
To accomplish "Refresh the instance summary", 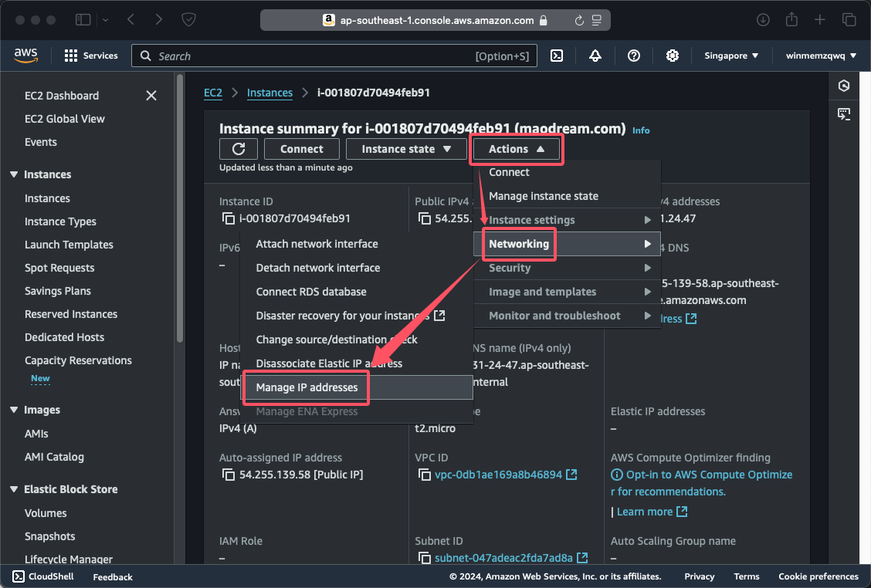I will point(239,149).
